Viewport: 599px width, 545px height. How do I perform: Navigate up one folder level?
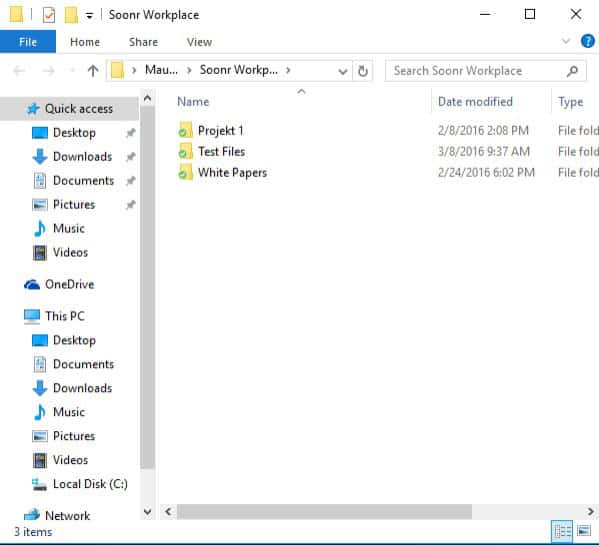click(x=93, y=71)
